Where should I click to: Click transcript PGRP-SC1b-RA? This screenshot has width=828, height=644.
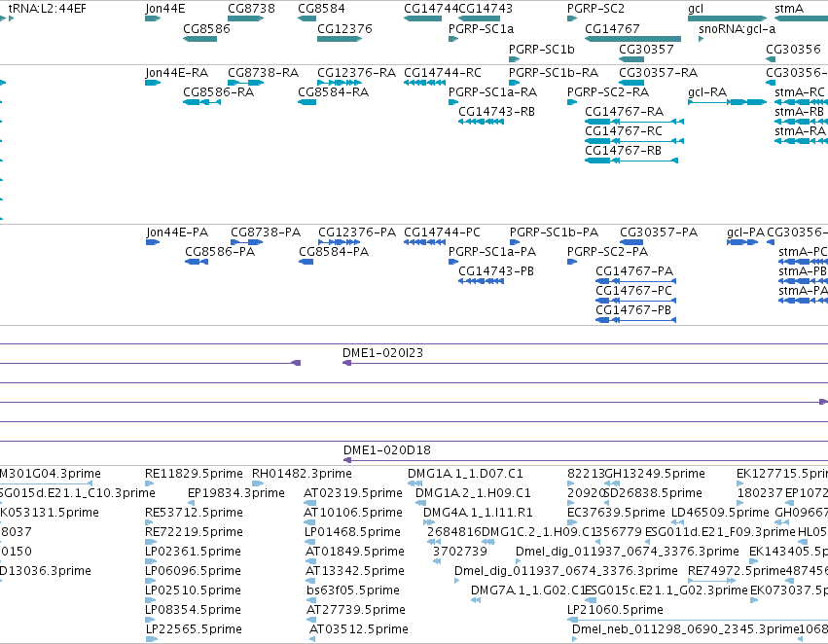554,73
